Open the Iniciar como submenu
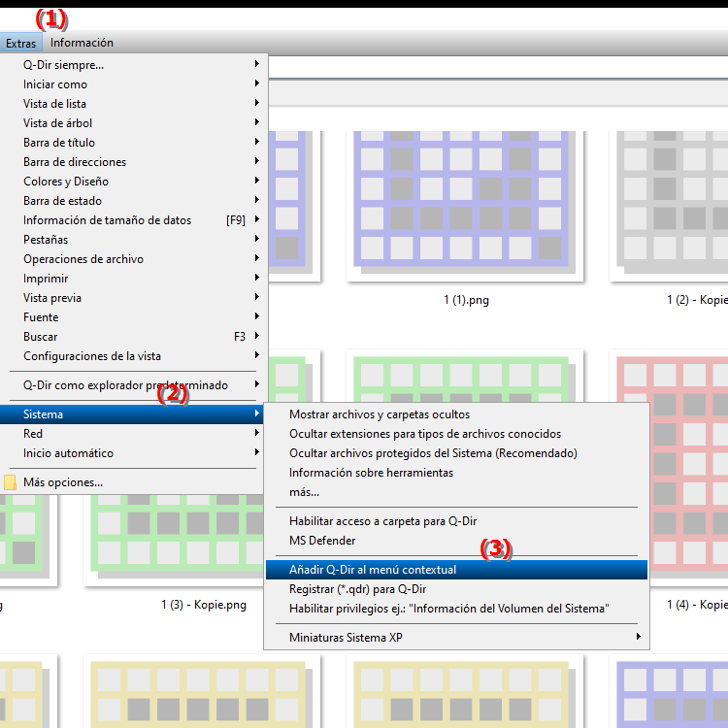 (x=134, y=84)
